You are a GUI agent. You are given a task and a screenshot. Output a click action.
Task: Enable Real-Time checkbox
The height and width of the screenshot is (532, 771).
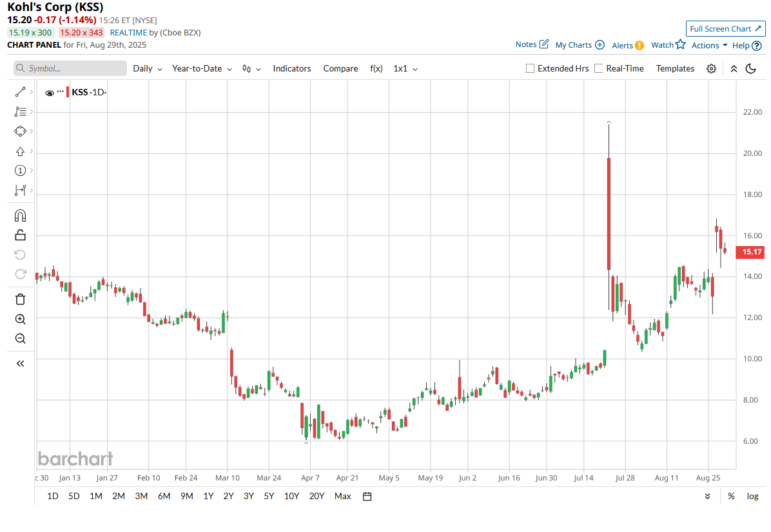click(x=598, y=68)
